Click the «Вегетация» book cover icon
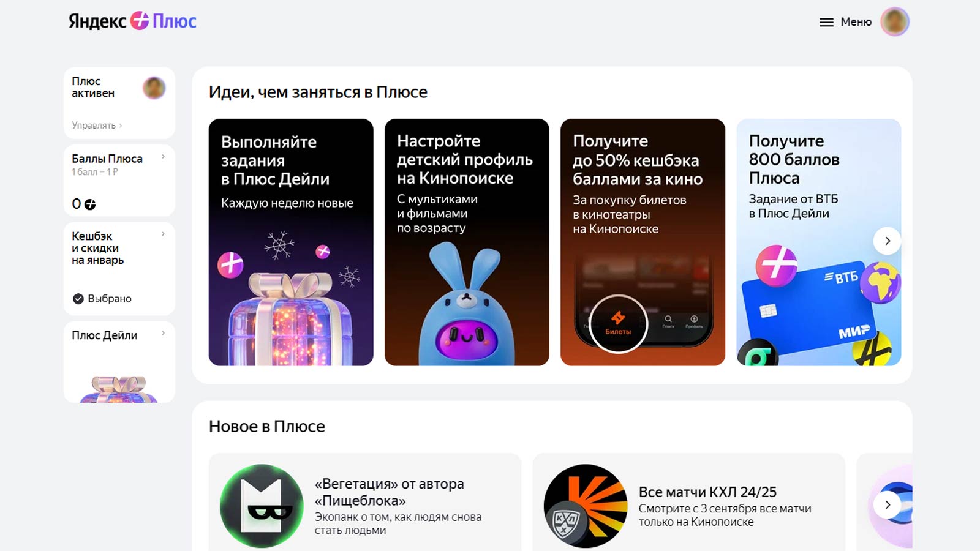 (x=262, y=506)
